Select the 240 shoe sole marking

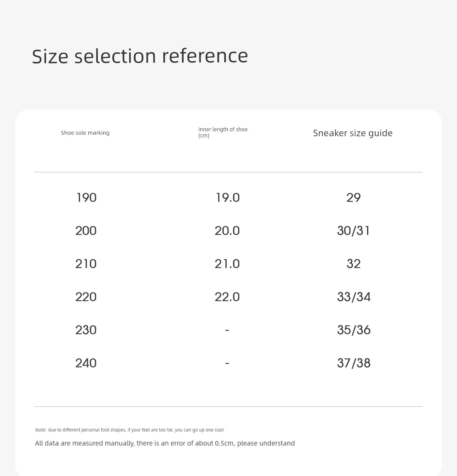[x=86, y=363]
